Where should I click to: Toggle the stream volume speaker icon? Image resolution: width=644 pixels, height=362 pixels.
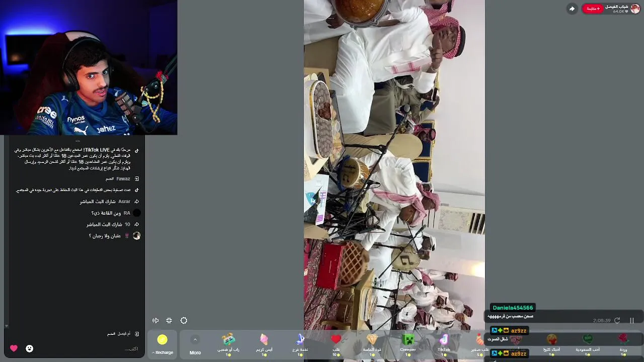(x=155, y=320)
